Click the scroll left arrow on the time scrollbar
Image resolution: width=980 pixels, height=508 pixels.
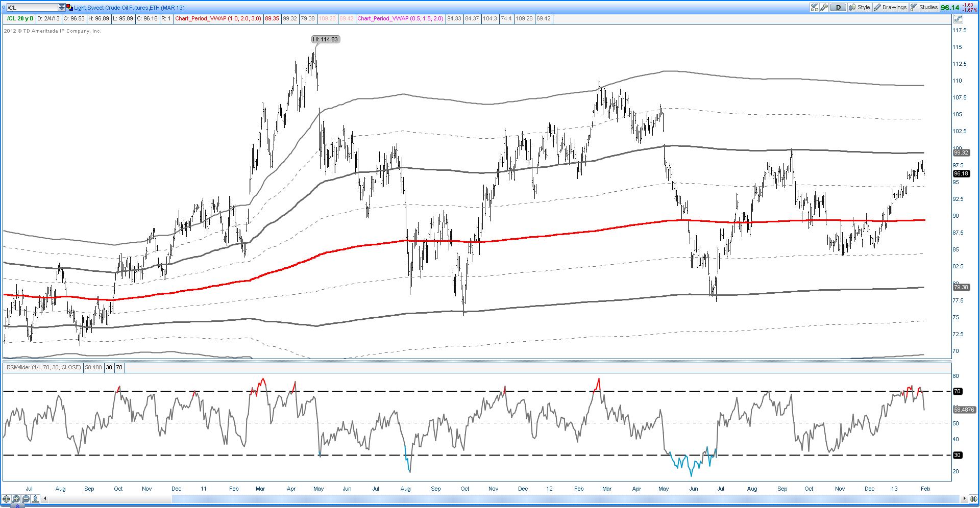click(45, 499)
